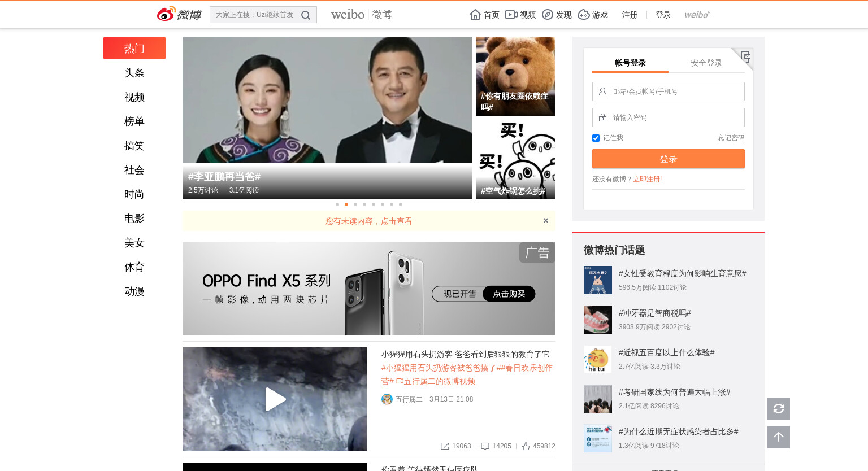Open the #李亚鹏再当爸# banner
This screenshot has height=471, width=868.
point(327,118)
